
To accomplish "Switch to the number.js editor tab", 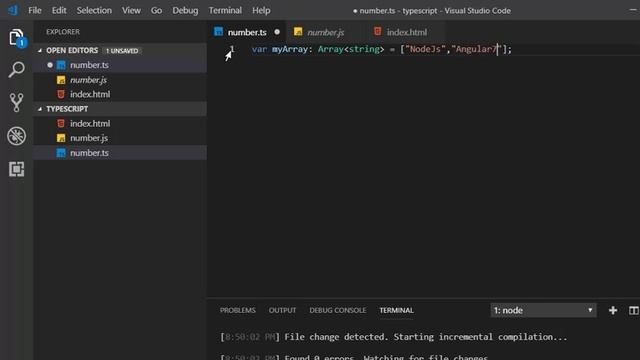I will (325, 32).
